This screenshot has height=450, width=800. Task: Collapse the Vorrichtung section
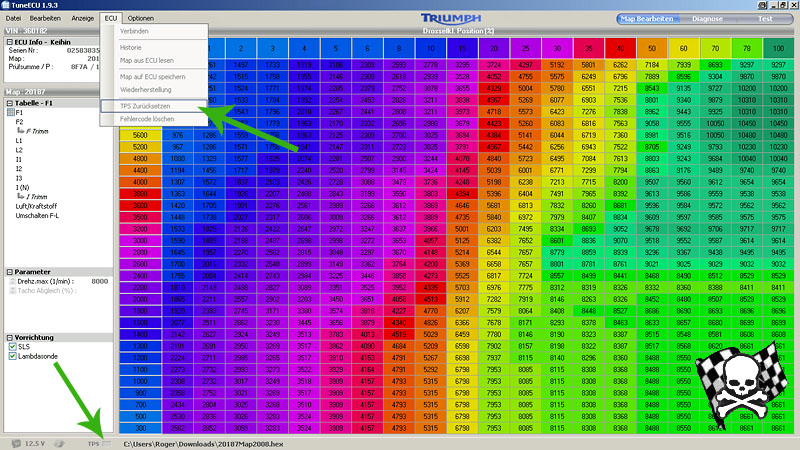(x=8, y=336)
